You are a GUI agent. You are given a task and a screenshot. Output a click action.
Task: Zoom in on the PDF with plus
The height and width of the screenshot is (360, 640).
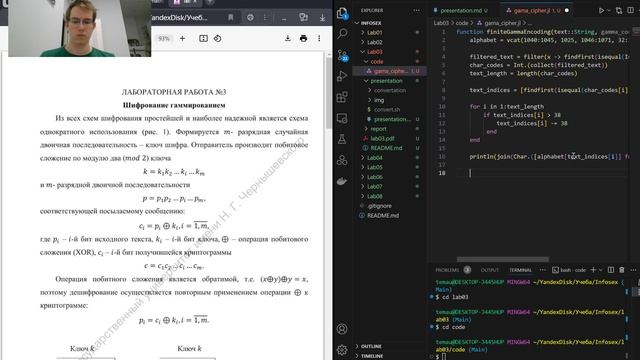click(x=182, y=38)
